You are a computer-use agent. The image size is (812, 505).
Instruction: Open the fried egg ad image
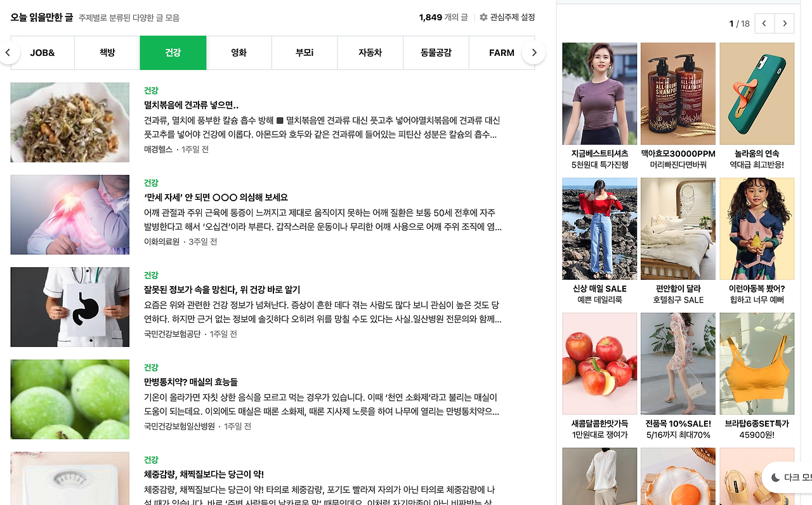tap(678, 476)
